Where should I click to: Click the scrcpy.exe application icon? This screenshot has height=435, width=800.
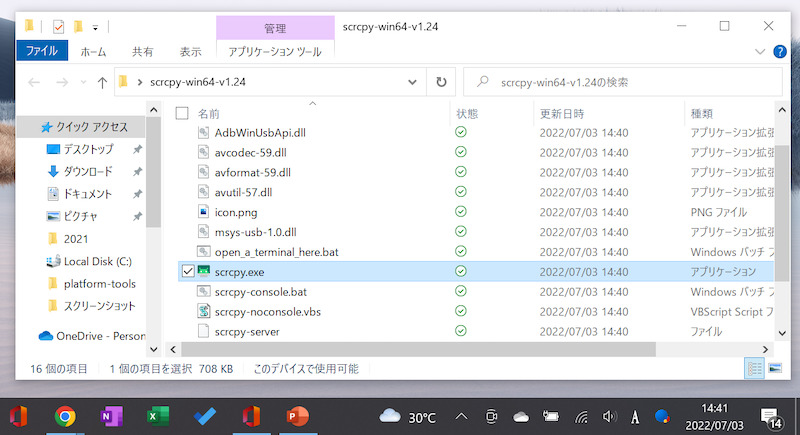click(x=203, y=271)
